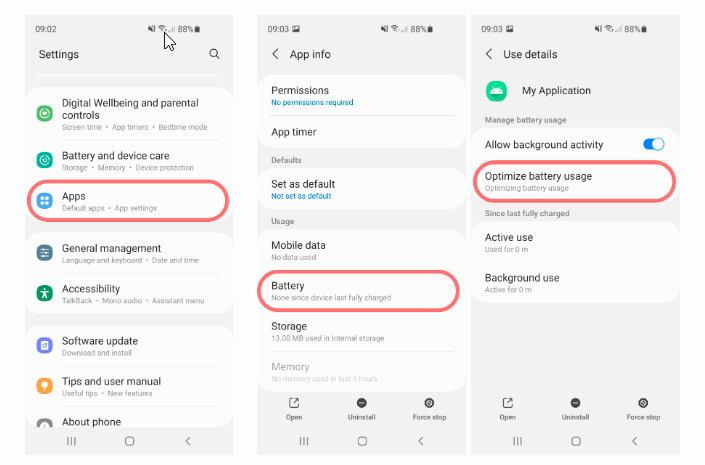The width and height of the screenshot is (705, 465).
Task: Tap the Apps settings icon
Action: [x=45, y=201]
